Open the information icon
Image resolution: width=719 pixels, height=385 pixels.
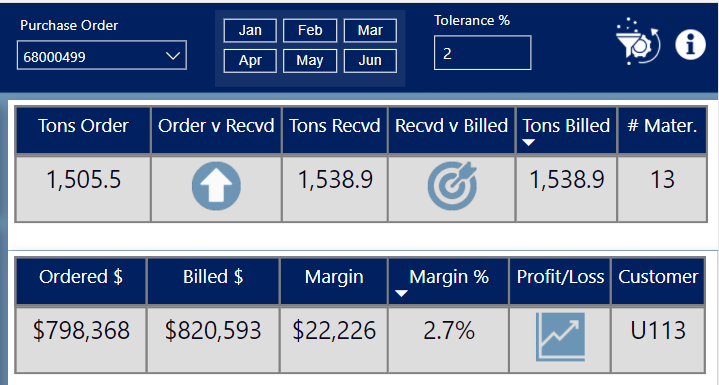[690, 44]
